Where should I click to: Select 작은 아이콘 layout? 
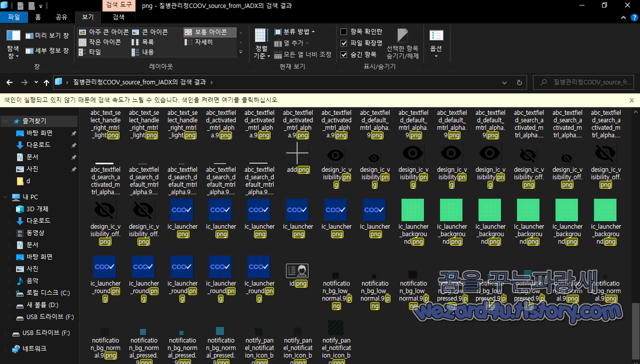tap(100, 42)
